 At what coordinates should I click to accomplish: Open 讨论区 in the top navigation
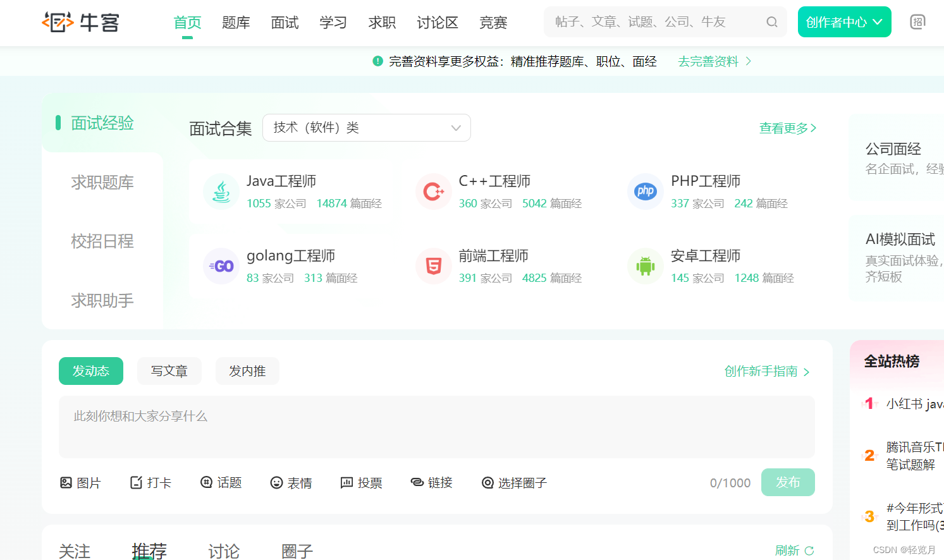point(438,23)
